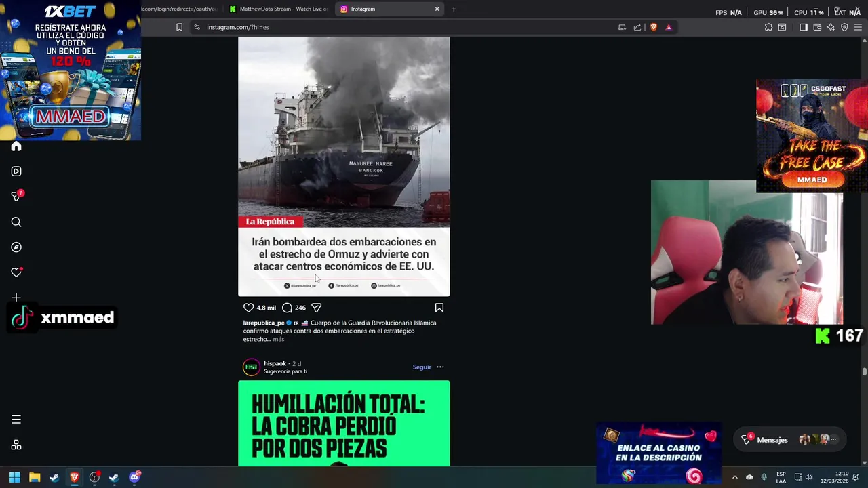Share the larepublica_pe post
Viewport: 868px width, 488px height.
pos(316,308)
